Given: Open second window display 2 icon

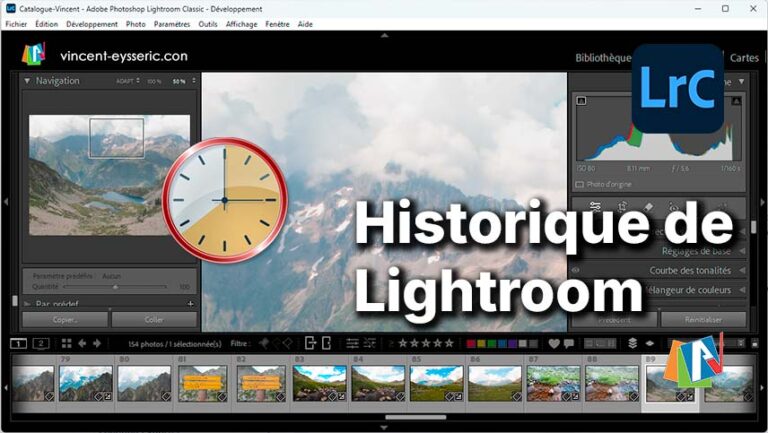Looking at the screenshot, I should pos(41,344).
